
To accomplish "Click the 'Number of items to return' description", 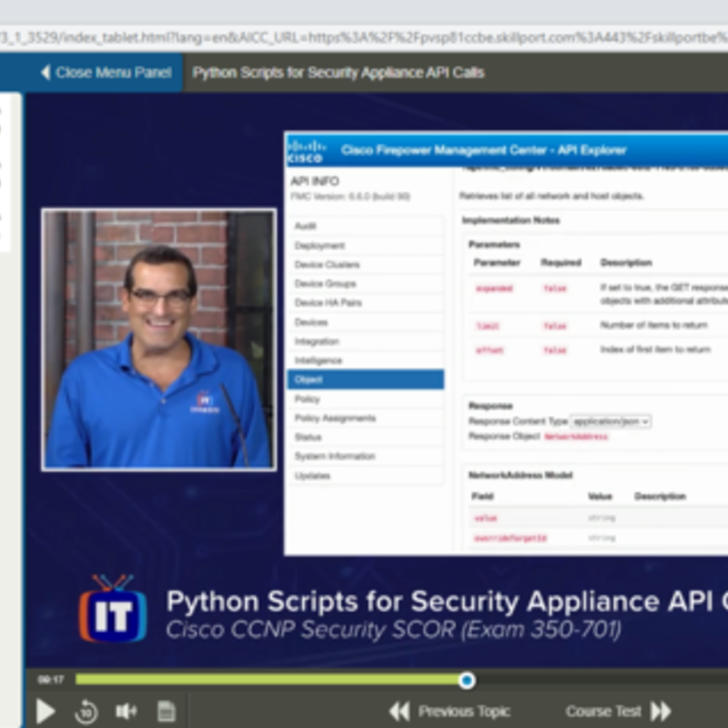I will point(653,325).
